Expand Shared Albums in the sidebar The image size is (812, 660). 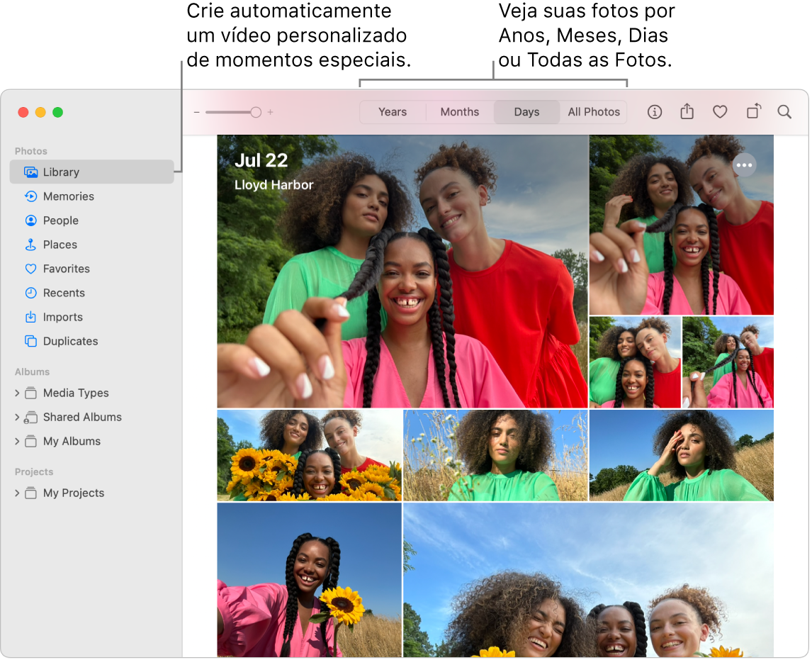(x=17, y=417)
